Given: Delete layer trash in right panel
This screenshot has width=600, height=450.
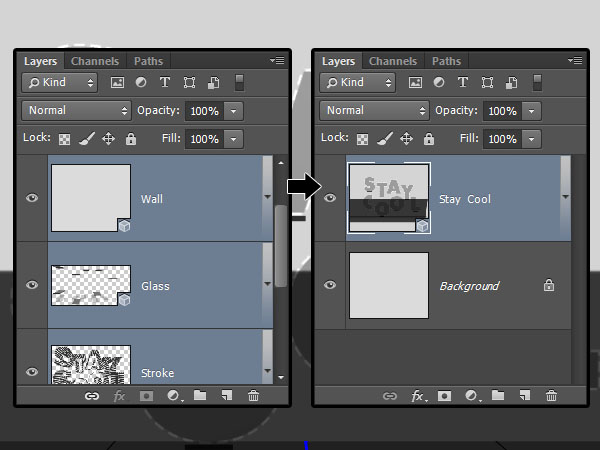Looking at the screenshot, I should (x=551, y=396).
